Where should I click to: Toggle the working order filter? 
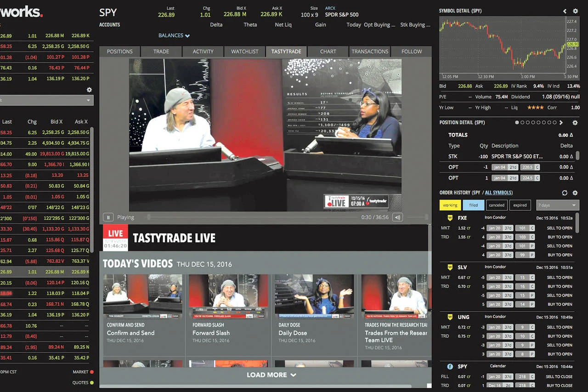pos(450,205)
